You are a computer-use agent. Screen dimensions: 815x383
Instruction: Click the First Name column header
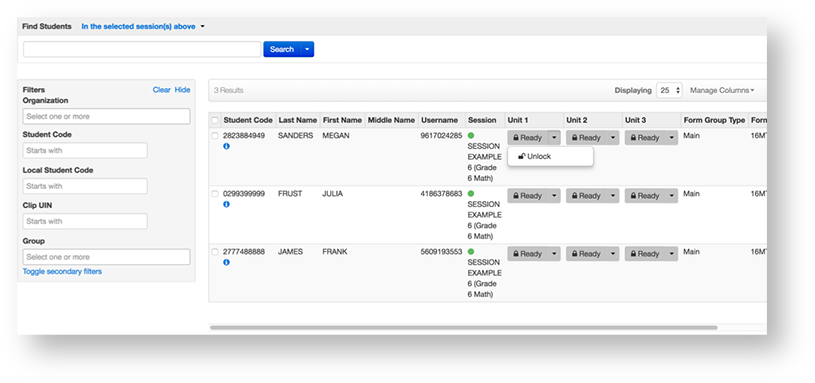pos(342,120)
